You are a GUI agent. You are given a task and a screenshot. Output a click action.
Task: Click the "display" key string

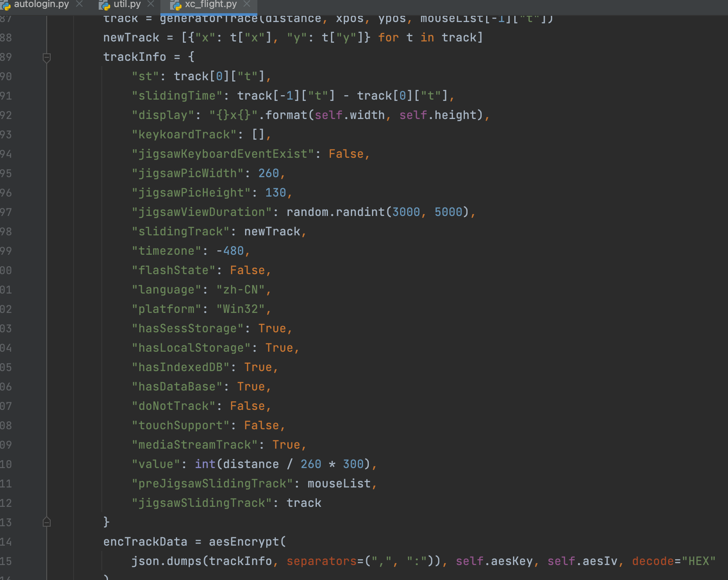coord(163,115)
